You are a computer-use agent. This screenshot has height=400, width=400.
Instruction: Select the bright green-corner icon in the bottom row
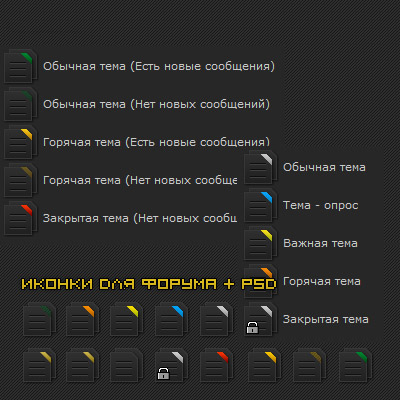(355, 365)
